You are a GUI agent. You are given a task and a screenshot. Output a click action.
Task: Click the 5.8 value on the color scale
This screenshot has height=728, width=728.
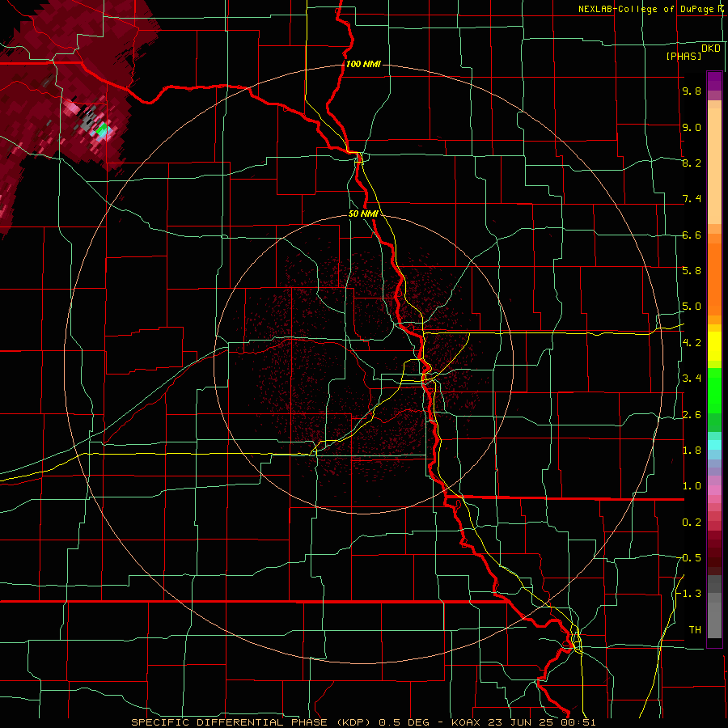tap(692, 271)
